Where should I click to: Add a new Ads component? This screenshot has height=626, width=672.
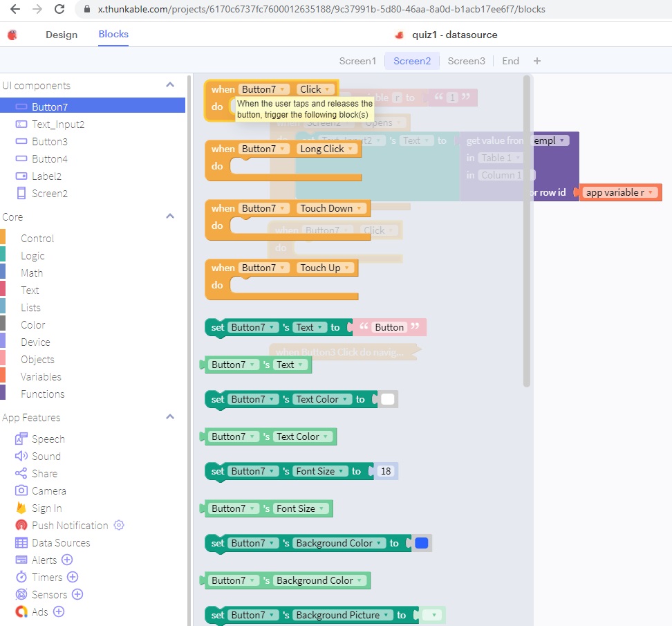click(59, 611)
